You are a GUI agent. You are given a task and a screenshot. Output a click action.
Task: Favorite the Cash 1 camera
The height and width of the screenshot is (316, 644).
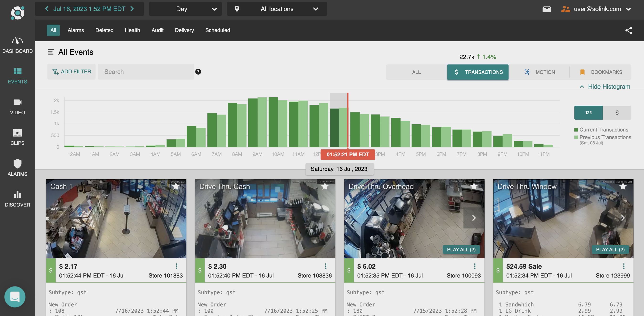176,187
